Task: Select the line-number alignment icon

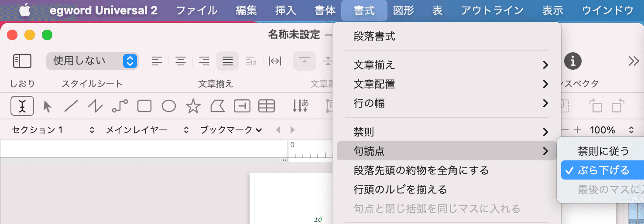Action: pos(251,61)
